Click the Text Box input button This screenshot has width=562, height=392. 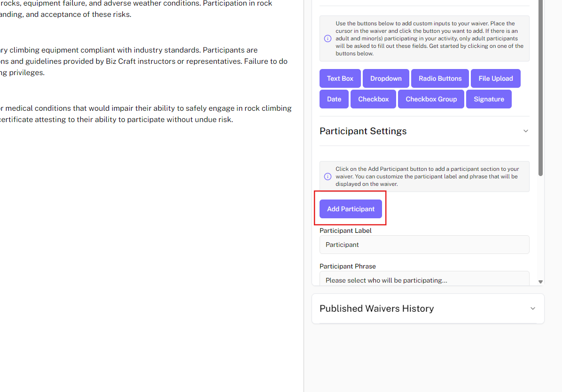[340, 78]
